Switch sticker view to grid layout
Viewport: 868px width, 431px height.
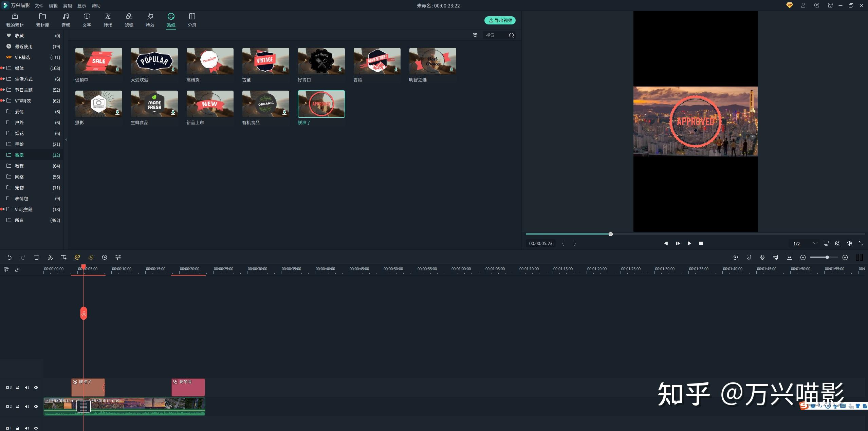click(475, 35)
